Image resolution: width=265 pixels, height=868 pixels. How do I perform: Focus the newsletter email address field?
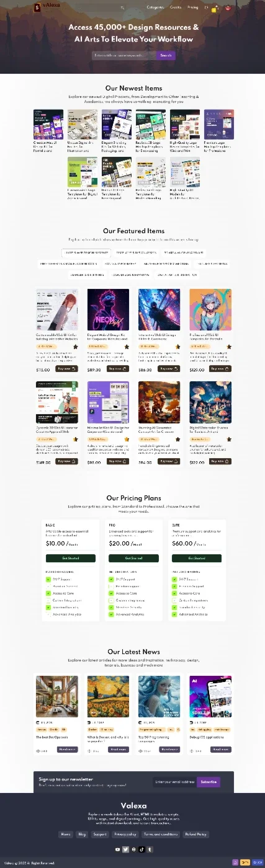174,782
